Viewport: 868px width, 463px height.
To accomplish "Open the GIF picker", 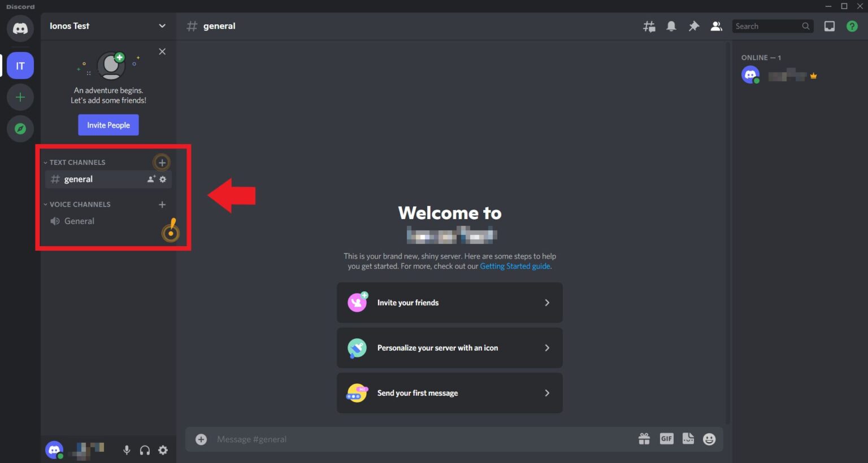I will pyautogui.click(x=666, y=439).
